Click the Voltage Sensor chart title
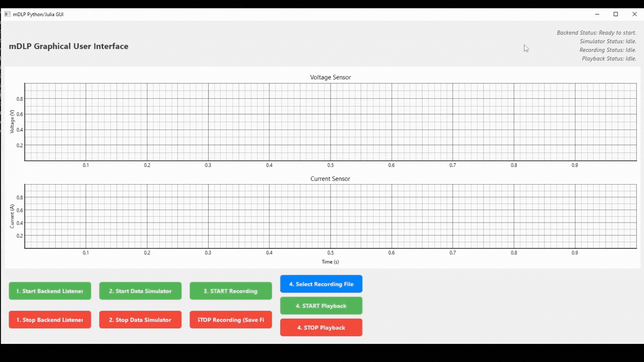 pos(330,77)
